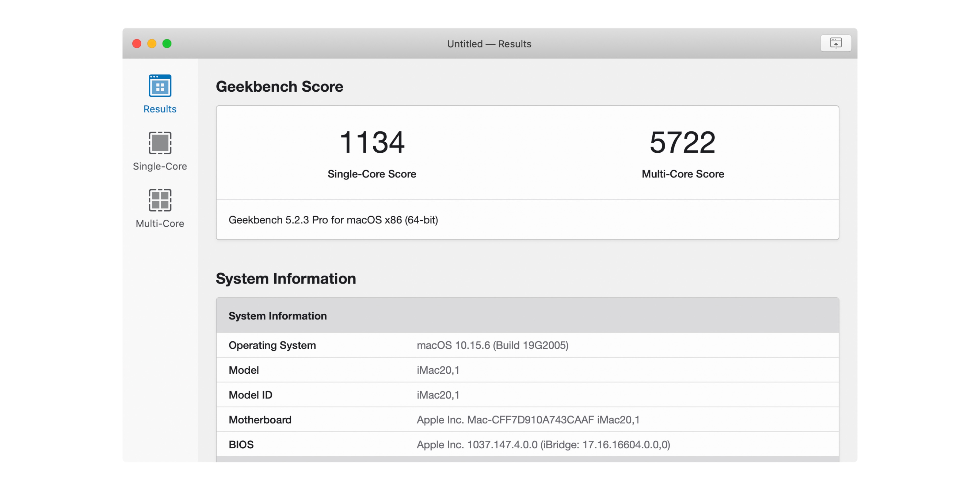Screen dimensions: 980x490
Task: Select the BIOS row
Action: point(527,444)
